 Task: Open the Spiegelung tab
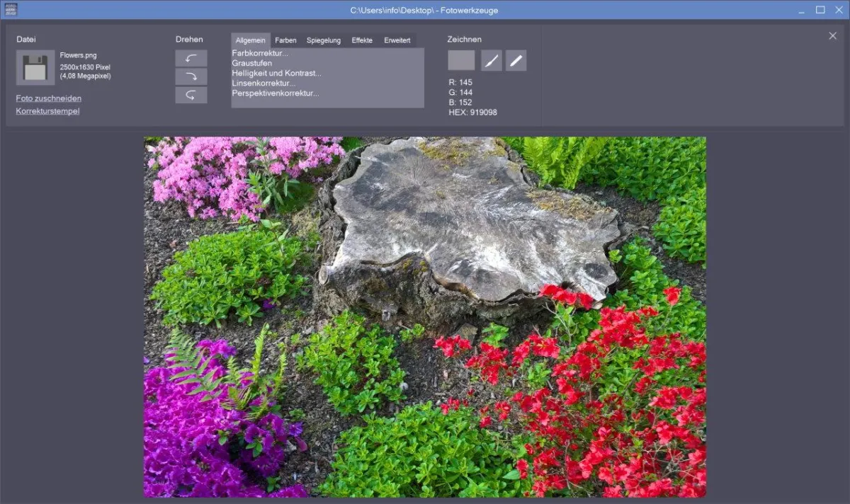point(324,40)
